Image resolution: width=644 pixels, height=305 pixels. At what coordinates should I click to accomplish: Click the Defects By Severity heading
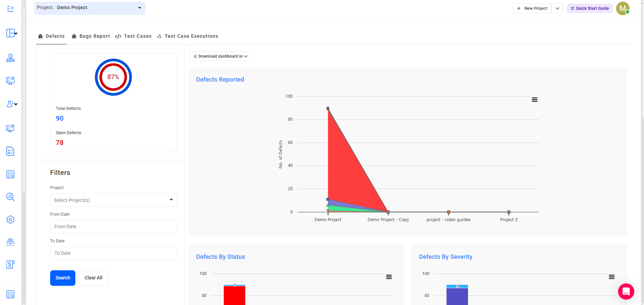click(446, 257)
